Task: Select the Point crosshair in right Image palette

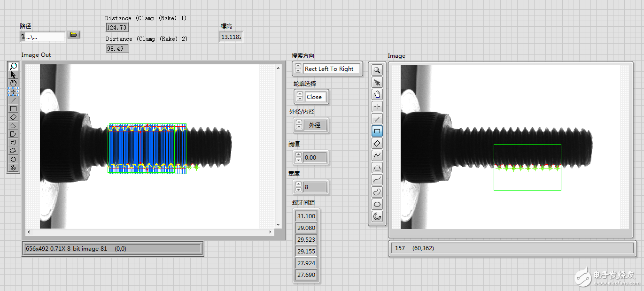Action: point(377,107)
